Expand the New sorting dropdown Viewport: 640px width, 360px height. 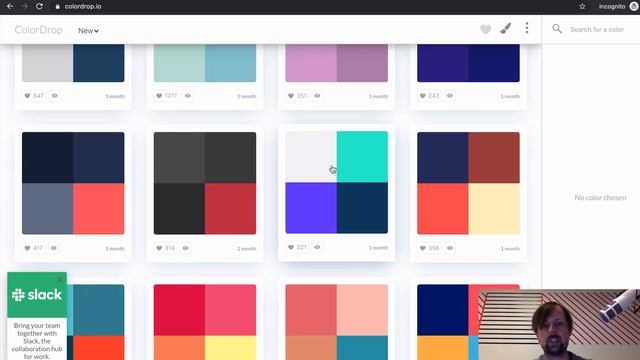88,31
